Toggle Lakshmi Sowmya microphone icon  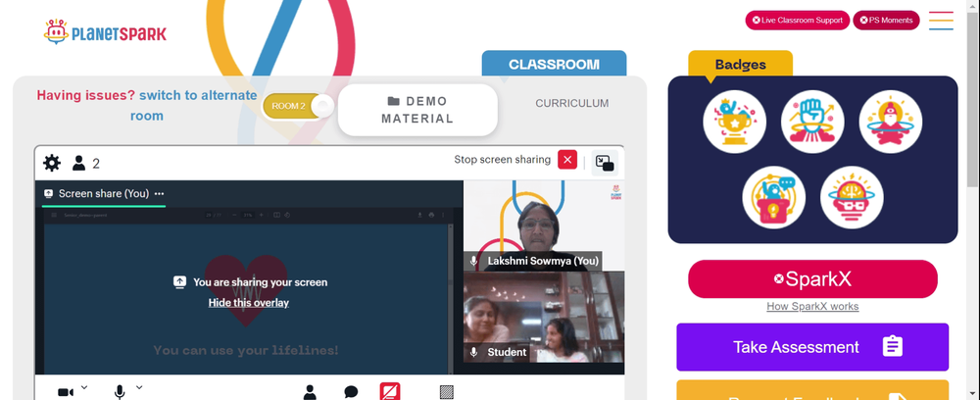(474, 261)
